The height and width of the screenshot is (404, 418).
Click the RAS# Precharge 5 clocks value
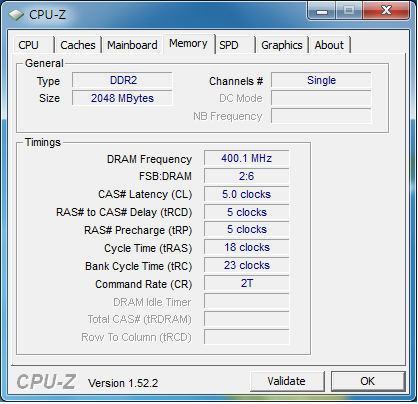(247, 229)
